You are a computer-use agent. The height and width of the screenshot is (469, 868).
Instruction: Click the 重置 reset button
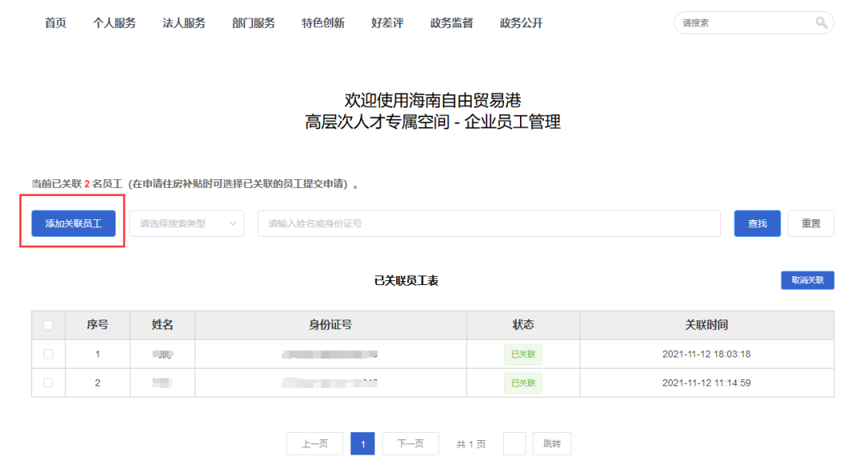(811, 223)
